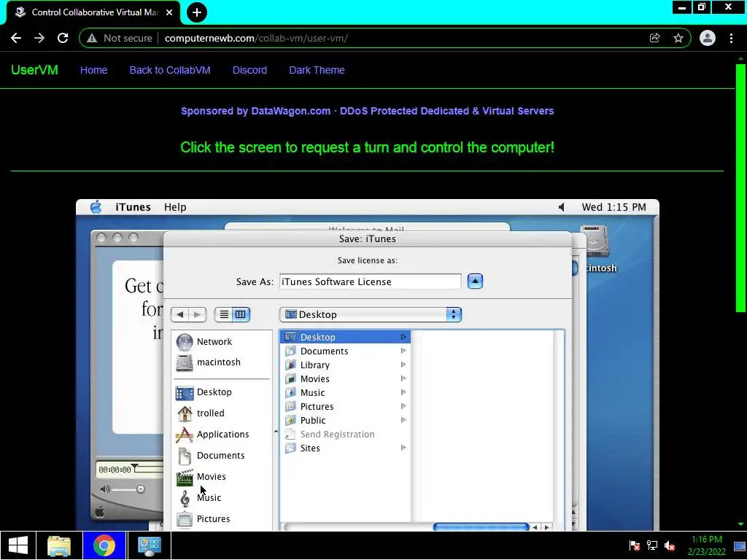This screenshot has height=560, width=747.
Task: Expand Sites row's disclosure arrow
Action: pyautogui.click(x=403, y=448)
